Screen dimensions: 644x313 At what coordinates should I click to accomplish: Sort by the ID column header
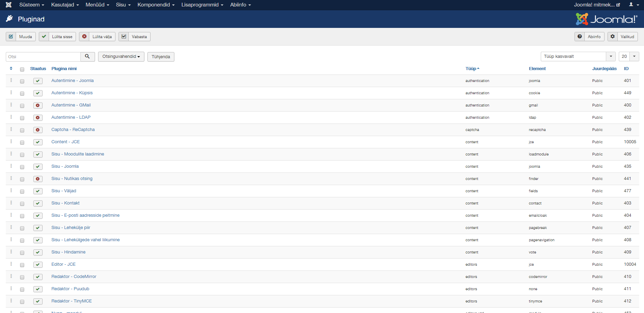click(626, 69)
